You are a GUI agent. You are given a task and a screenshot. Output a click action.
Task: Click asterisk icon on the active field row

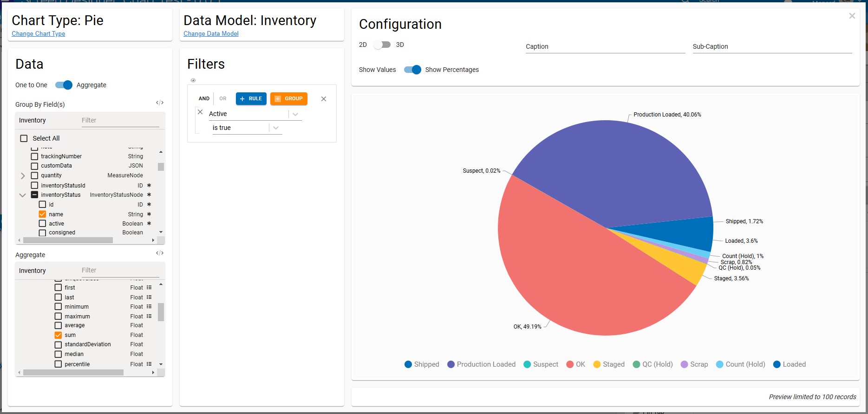coord(149,224)
